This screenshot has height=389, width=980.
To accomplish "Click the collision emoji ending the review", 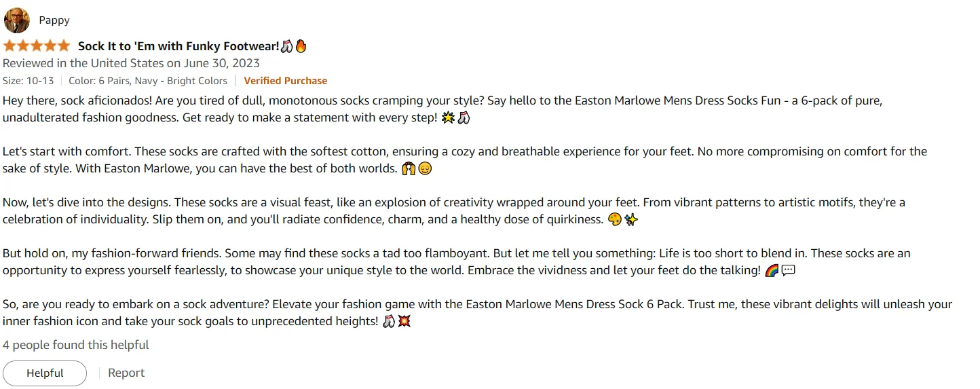I will click(404, 321).
